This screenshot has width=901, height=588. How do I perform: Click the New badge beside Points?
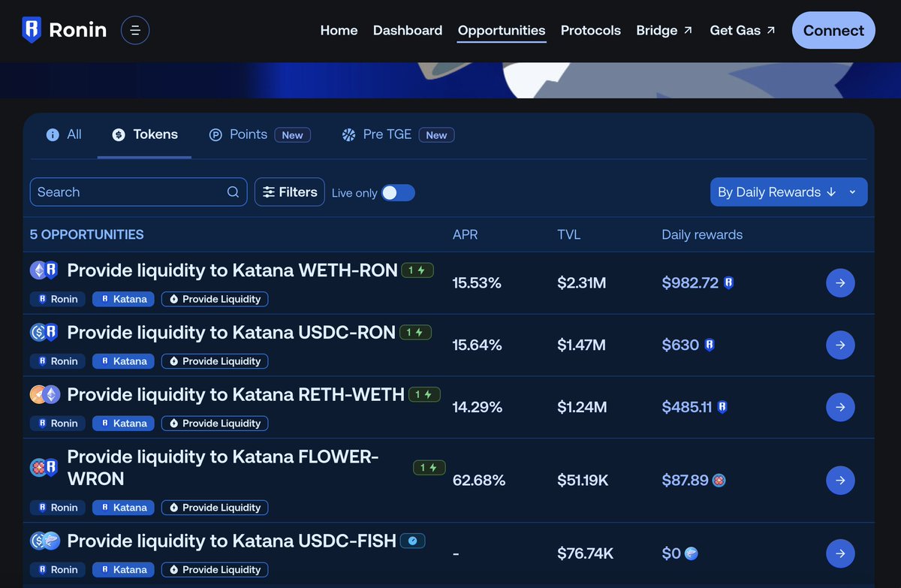[x=292, y=135]
